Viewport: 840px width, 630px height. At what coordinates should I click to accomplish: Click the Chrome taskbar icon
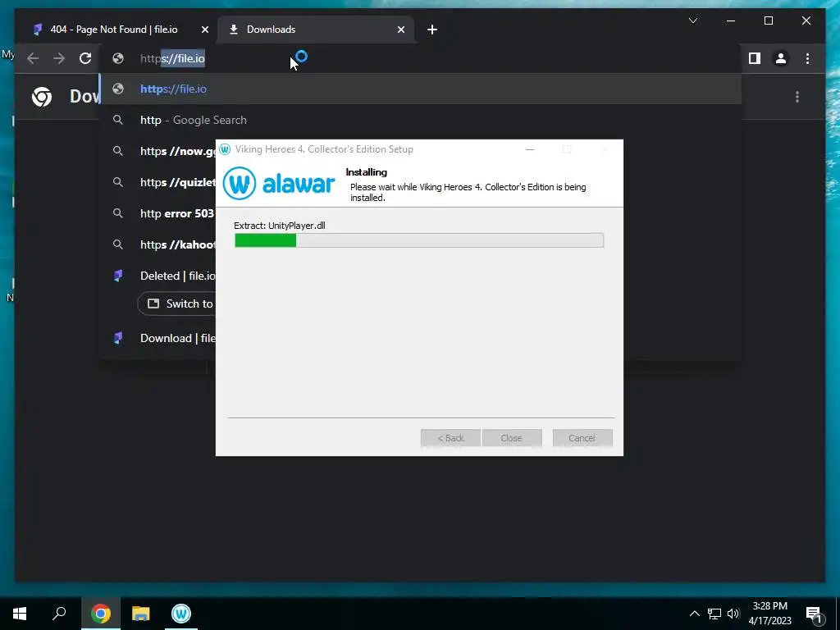point(101,614)
